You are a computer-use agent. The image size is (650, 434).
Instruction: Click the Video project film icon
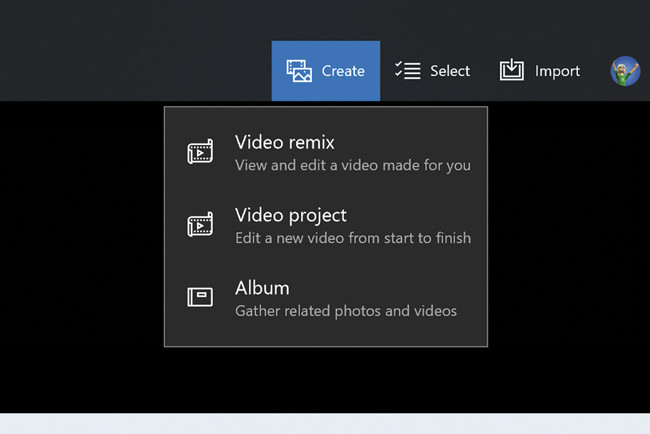coord(201,225)
